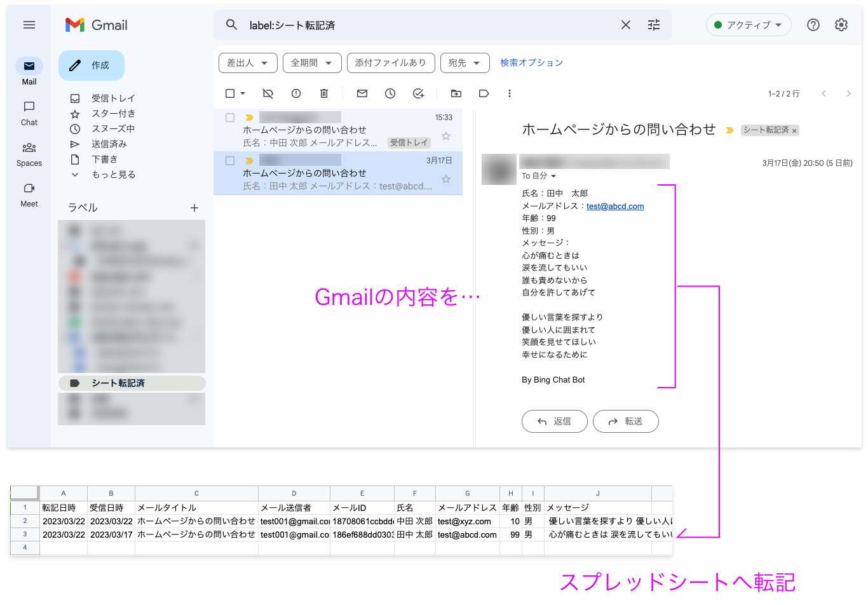Apply a label with the label icon
Viewport: 868px width, 605px height.
[x=484, y=93]
